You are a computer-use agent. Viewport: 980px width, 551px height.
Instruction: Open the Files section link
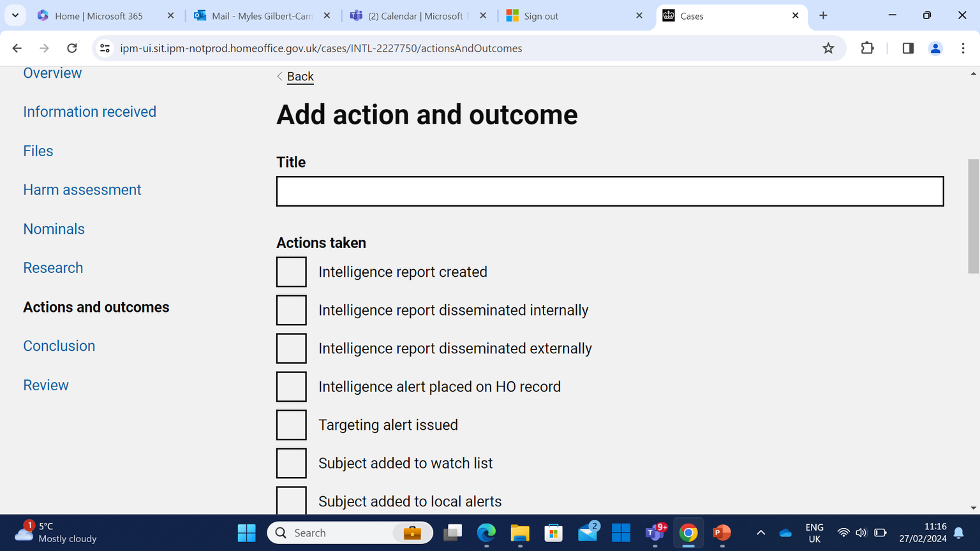[x=38, y=151]
